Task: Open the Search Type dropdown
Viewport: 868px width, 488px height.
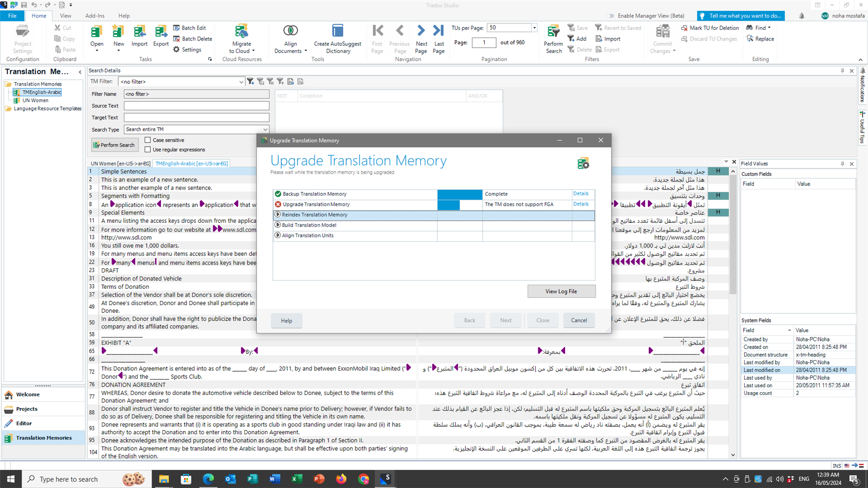Action: 265,129
